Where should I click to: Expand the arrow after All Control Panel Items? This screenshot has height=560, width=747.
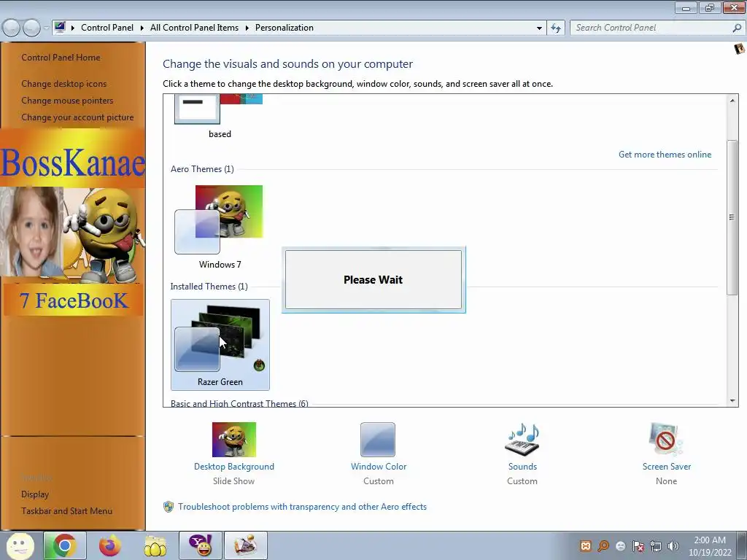(247, 28)
